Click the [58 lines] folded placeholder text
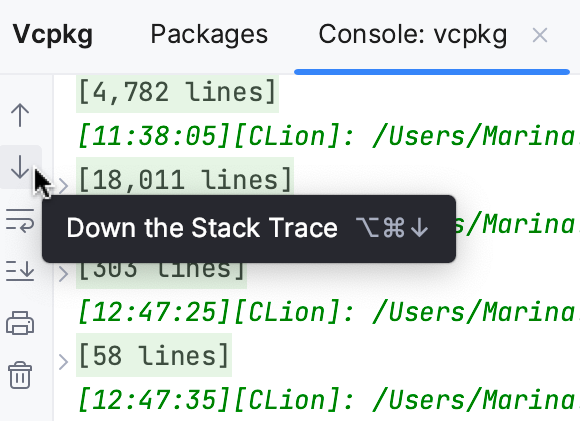 pyautogui.click(x=154, y=355)
